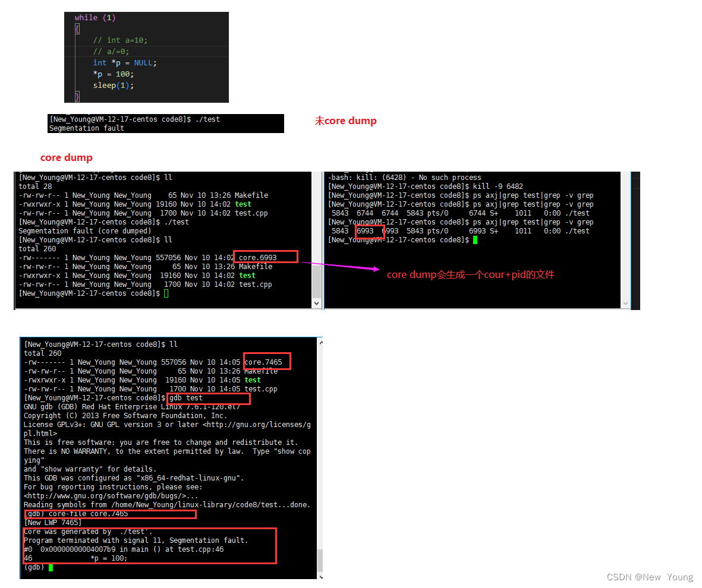Screen dimensions: 702x588
Task: Click the red '未core dump' label
Action: [x=345, y=121]
